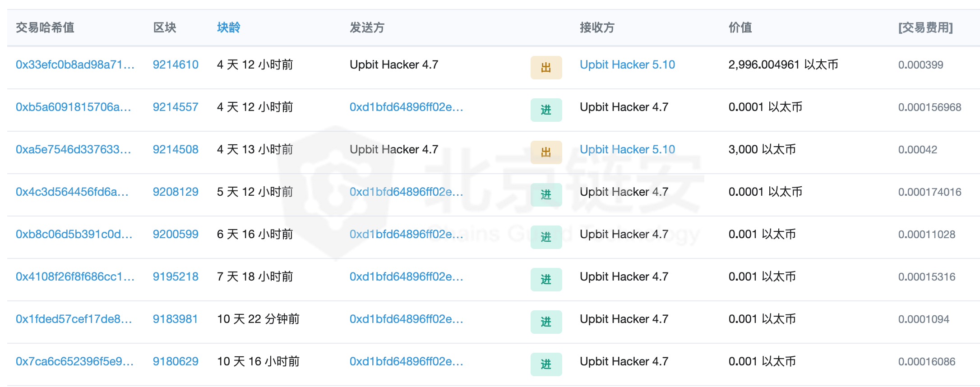The width and height of the screenshot is (980, 387).
Task: Click the [交易费用] column header
Action: 925,28
